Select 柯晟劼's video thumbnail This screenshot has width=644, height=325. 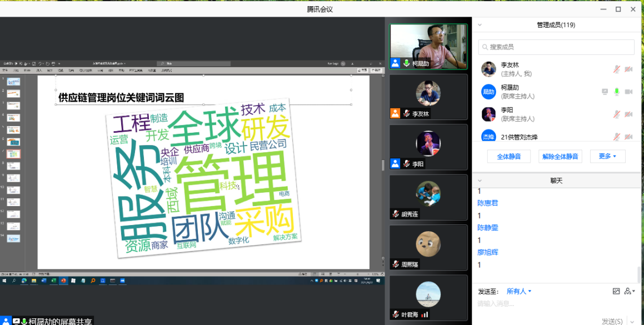[428, 46]
